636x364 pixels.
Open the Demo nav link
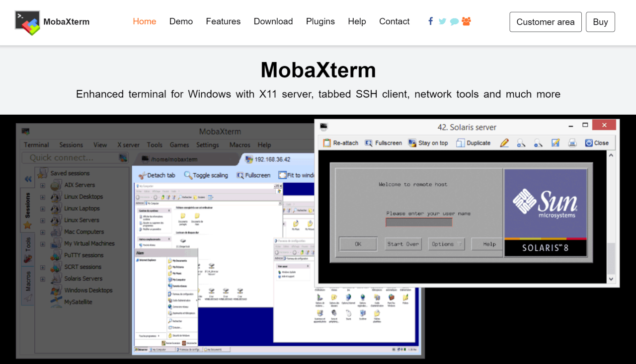click(x=181, y=21)
